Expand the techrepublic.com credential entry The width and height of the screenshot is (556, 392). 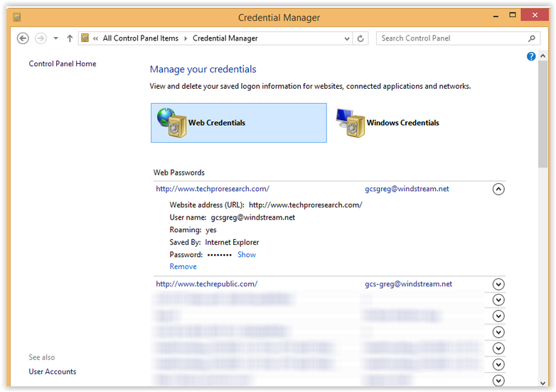coord(498,284)
